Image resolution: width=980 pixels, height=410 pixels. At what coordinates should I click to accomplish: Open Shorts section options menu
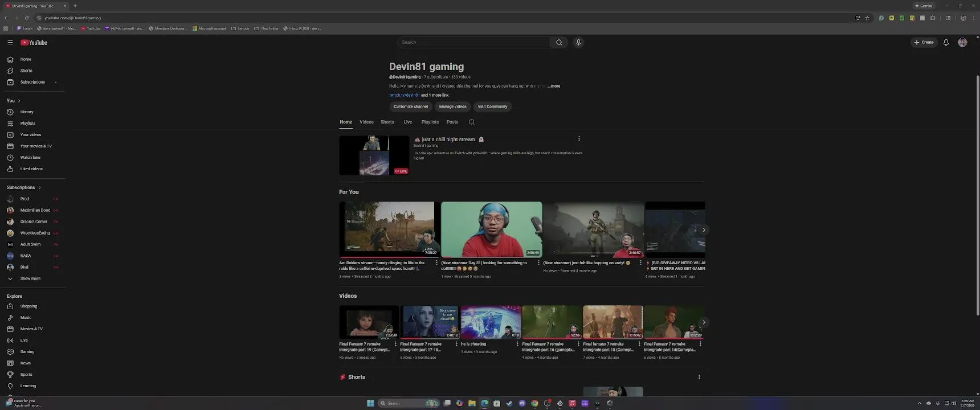coord(699,377)
